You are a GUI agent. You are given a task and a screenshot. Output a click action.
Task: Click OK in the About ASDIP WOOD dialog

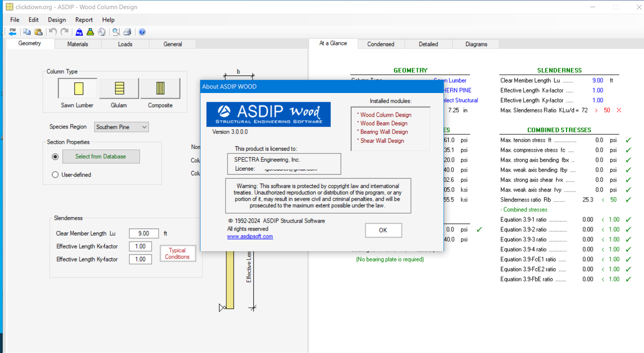[383, 230]
